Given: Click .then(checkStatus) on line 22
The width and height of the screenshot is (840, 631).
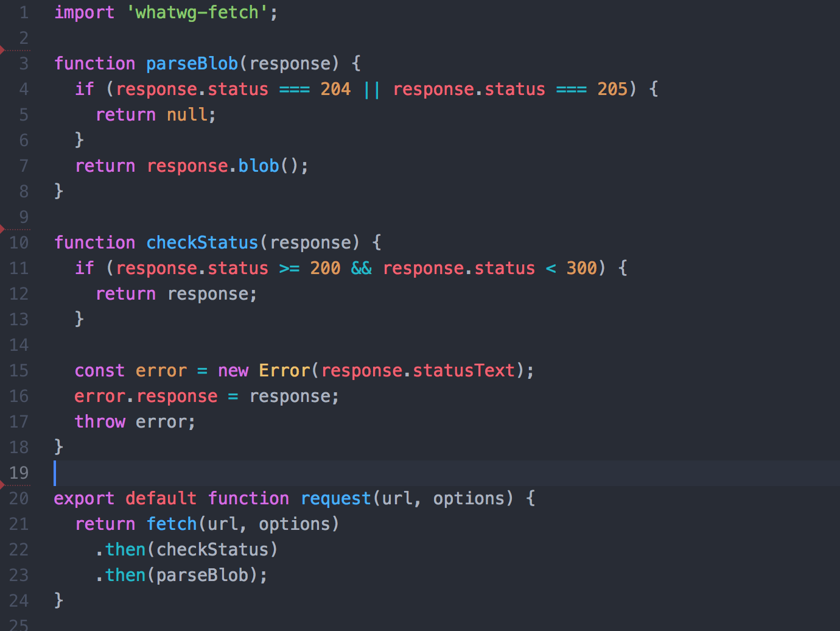Looking at the screenshot, I should pyautogui.click(x=186, y=549).
